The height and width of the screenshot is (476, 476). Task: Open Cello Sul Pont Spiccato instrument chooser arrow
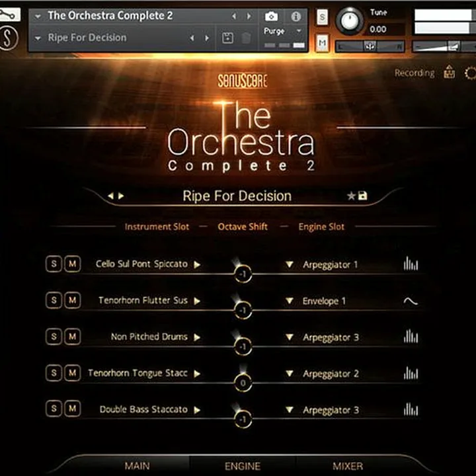point(197,264)
